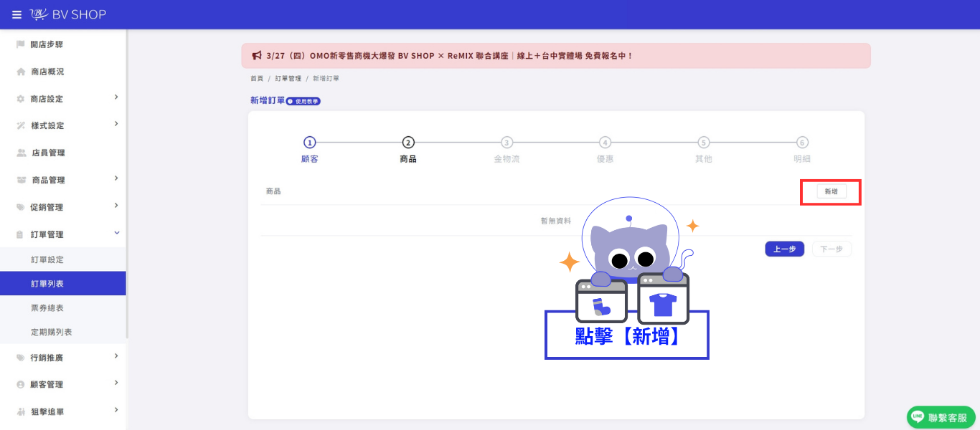Click the people icon beside 店員管理
This screenshot has height=430, width=980.
(21, 153)
